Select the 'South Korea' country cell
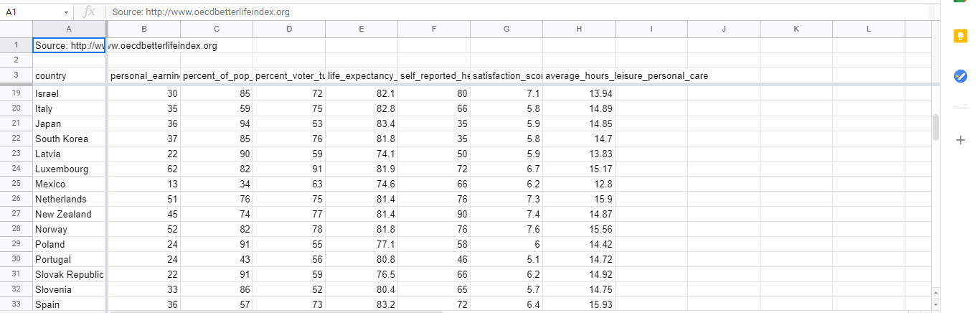This screenshot has height=313, width=980. (70, 139)
